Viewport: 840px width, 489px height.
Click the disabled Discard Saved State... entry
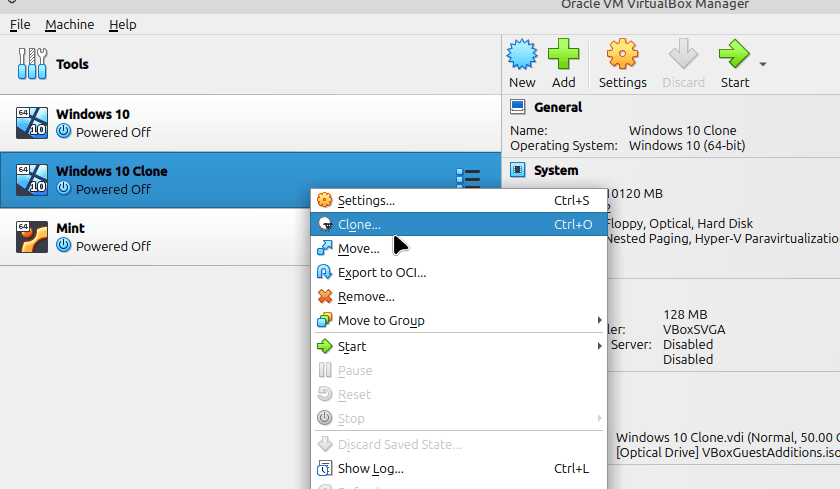click(x=459, y=444)
